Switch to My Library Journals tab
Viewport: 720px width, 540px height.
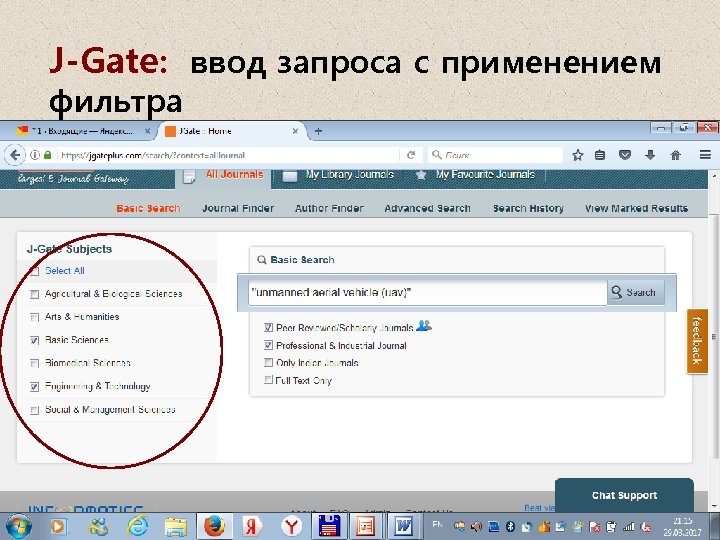(338, 175)
